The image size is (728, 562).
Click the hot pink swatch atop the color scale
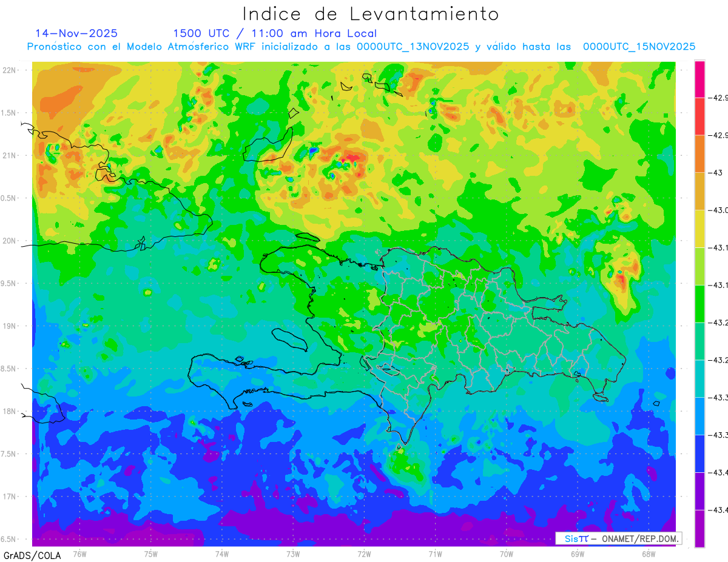point(699,79)
